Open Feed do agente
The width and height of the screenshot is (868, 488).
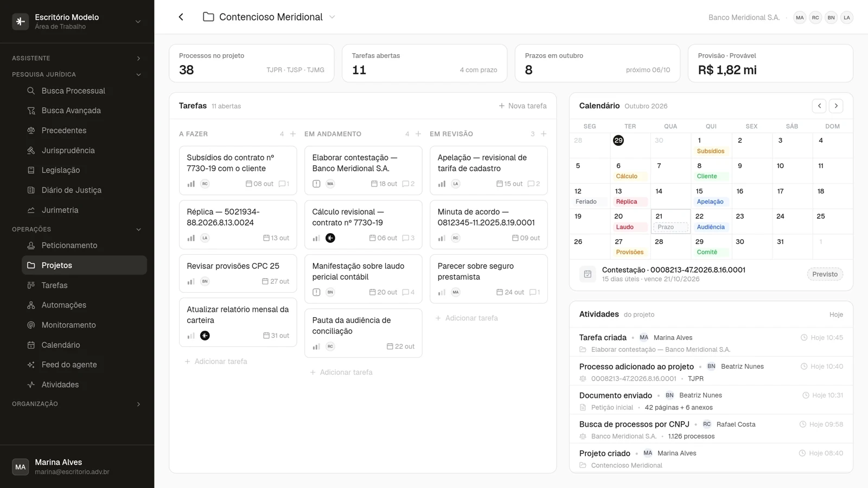pyautogui.click(x=84, y=364)
